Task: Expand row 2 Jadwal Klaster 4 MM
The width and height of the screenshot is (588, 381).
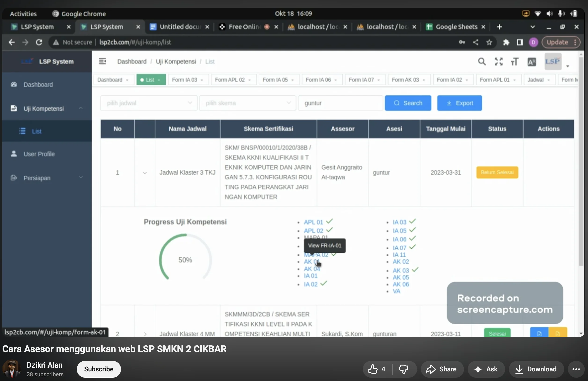Action: pyautogui.click(x=145, y=334)
